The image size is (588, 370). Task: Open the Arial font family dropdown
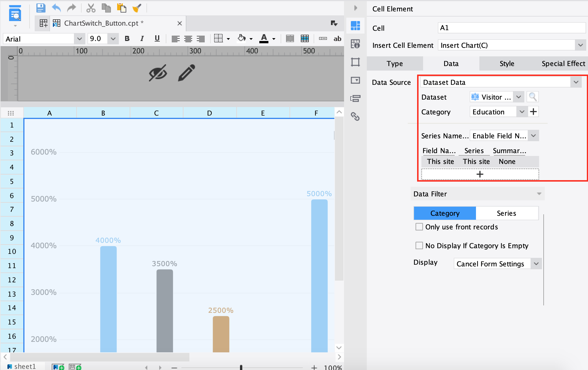79,39
